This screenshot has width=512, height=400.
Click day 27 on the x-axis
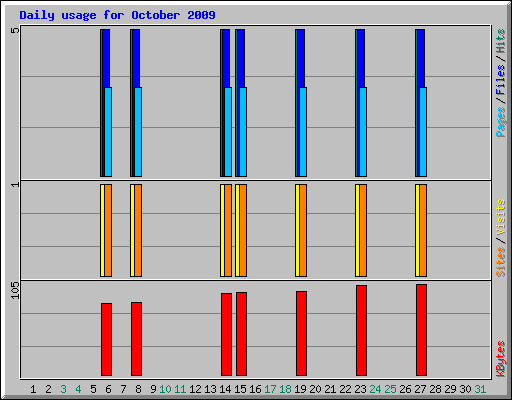click(x=420, y=389)
